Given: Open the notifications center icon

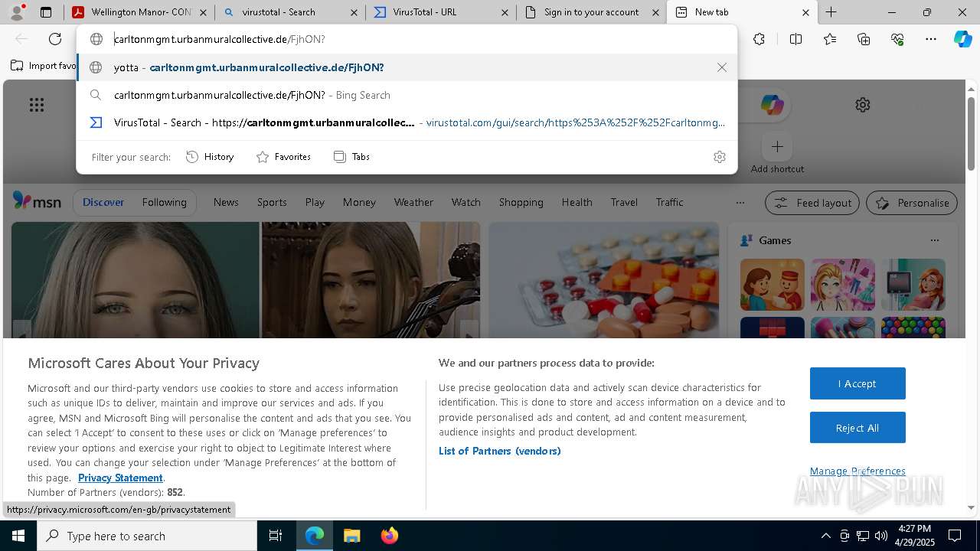Looking at the screenshot, I should [955, 536].
